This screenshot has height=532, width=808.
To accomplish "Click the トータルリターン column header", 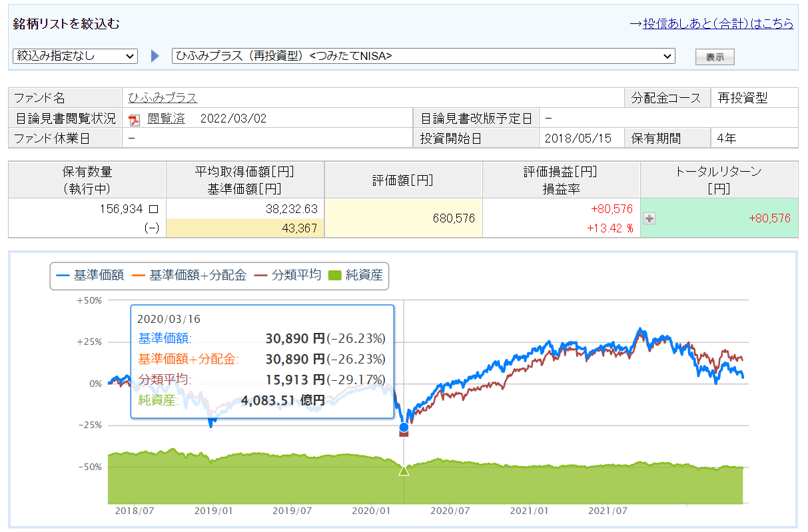I will coord(718,180).
